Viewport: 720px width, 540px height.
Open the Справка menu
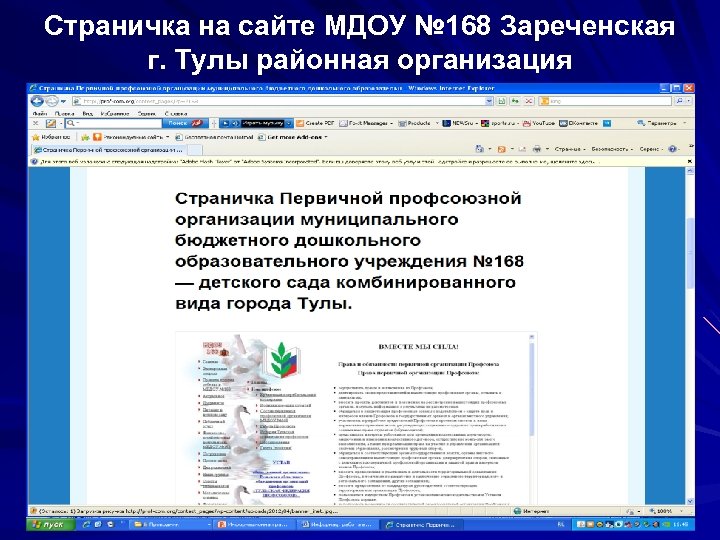point(176,113)
